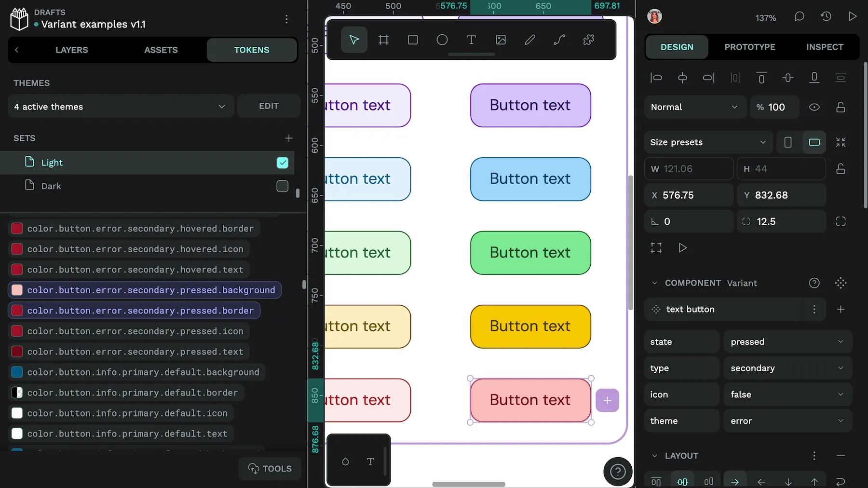The image size is (868, 488).
Task: Activate the Text tool
Action: pyautogui.click(x=471, y=40)
